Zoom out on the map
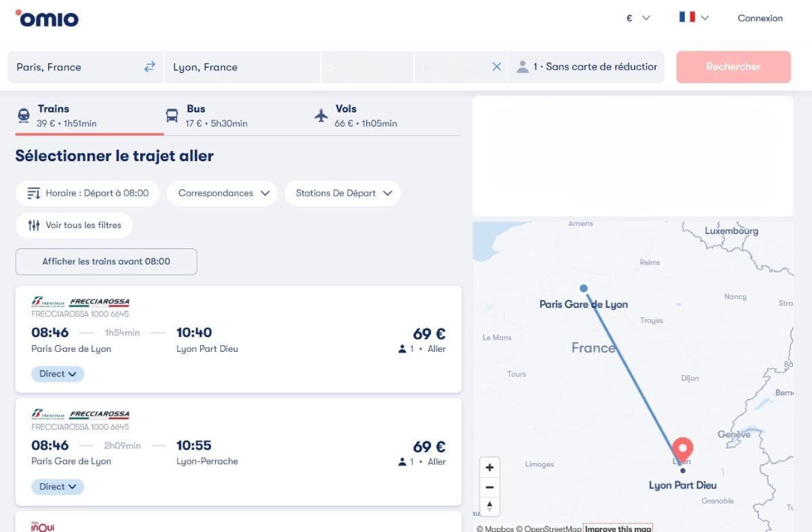 point(489,487)
